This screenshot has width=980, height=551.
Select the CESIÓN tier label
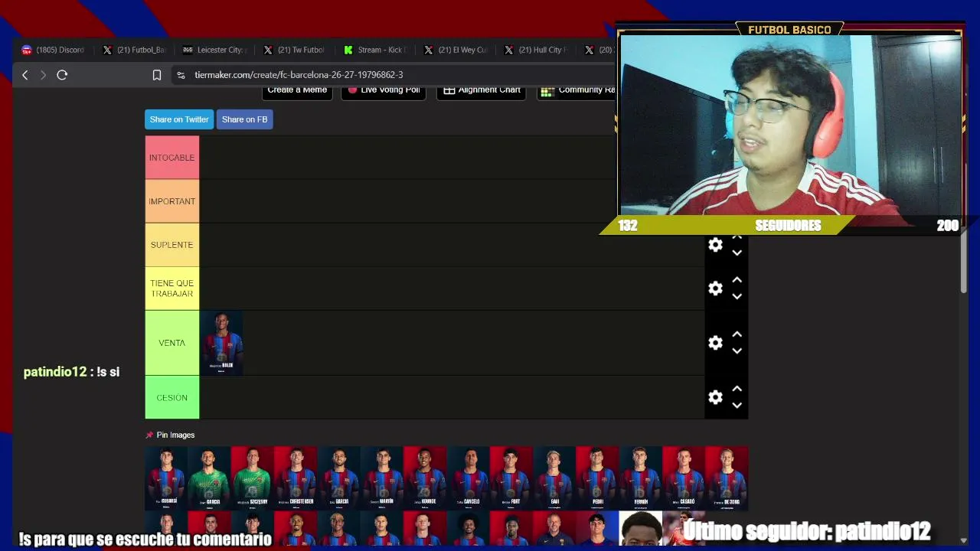tap(172, 398)
